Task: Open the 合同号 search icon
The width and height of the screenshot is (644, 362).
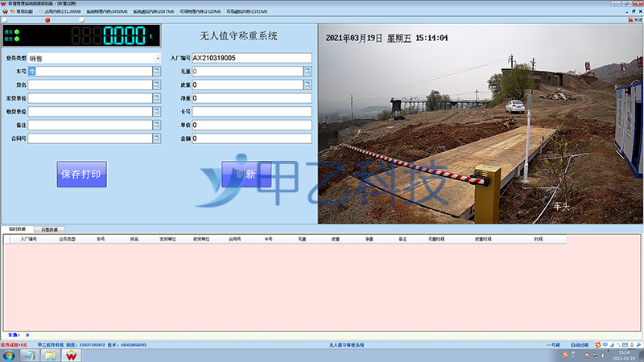Action: pos(156,138)
